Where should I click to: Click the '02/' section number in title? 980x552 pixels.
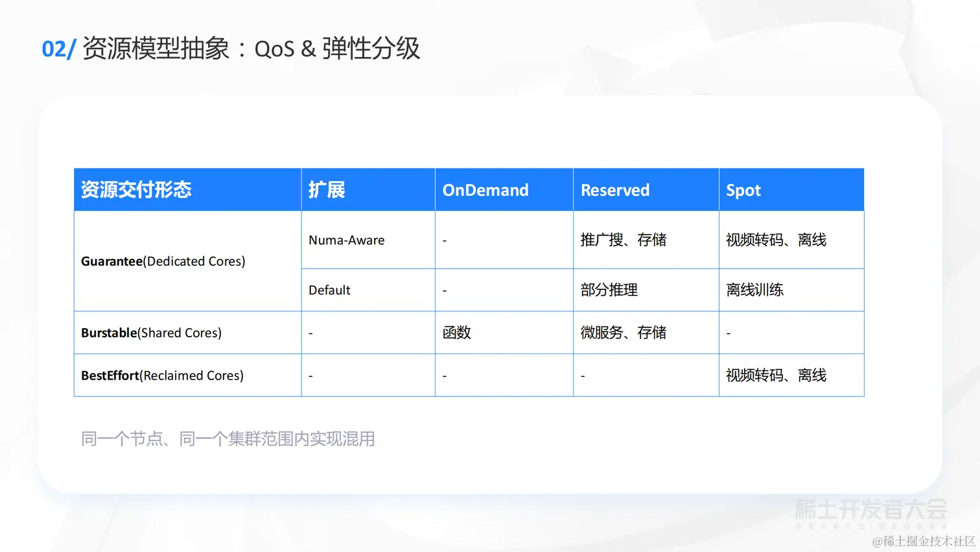pyautogui.click(x=59, y=49)
